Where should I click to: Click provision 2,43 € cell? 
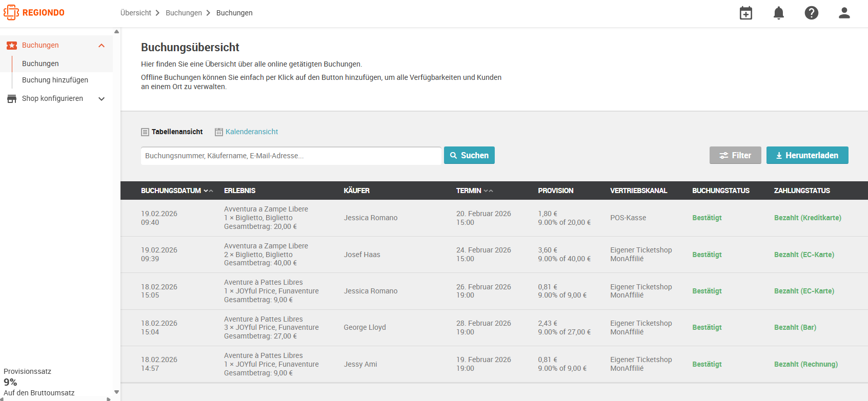coord(564,328)
